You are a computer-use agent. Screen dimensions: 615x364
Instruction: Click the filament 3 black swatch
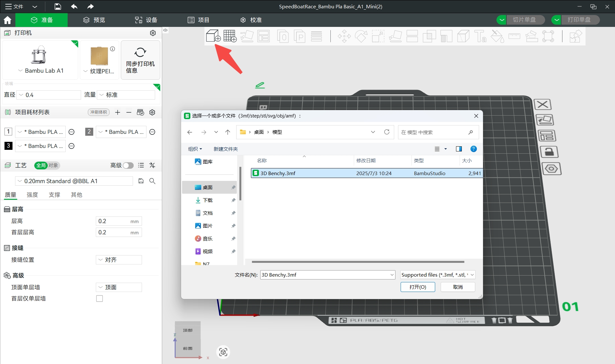tap(8, 146)
